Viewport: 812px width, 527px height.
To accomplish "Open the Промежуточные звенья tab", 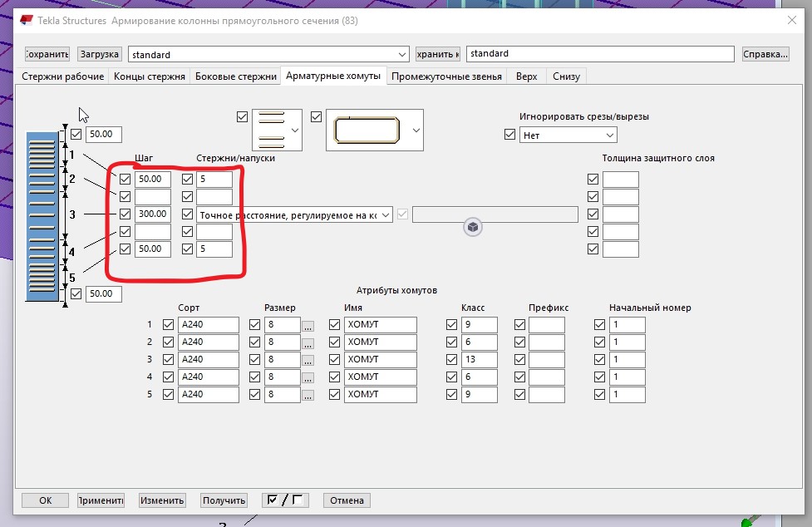I will [x=446, y=76].
